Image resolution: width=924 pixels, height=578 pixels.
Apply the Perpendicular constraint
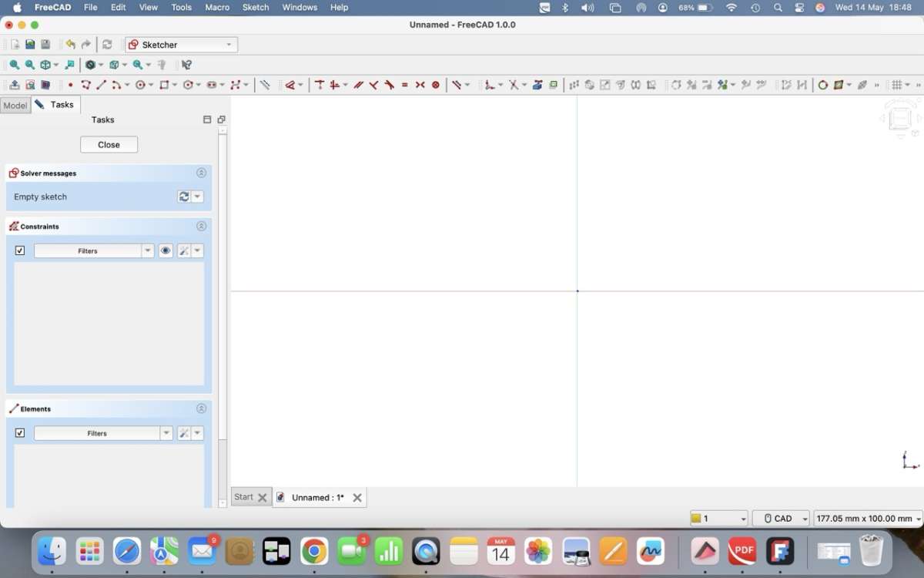[x=373, y=85]
